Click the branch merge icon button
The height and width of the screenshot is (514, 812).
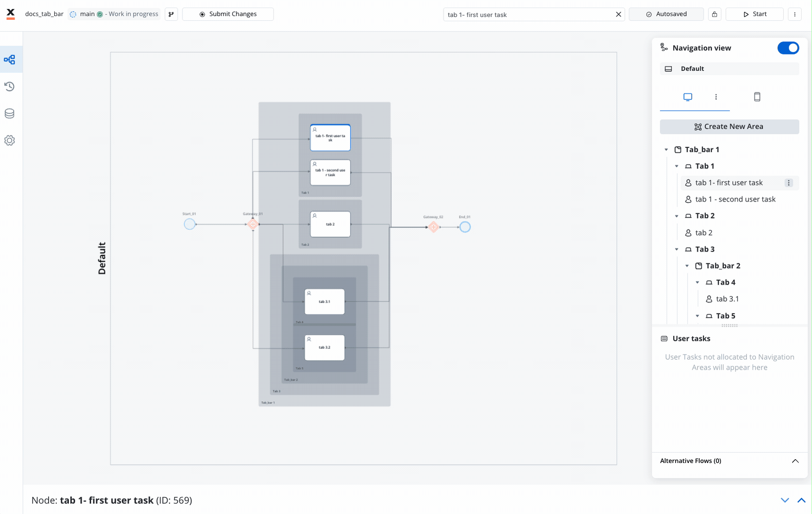coord(171,14)
